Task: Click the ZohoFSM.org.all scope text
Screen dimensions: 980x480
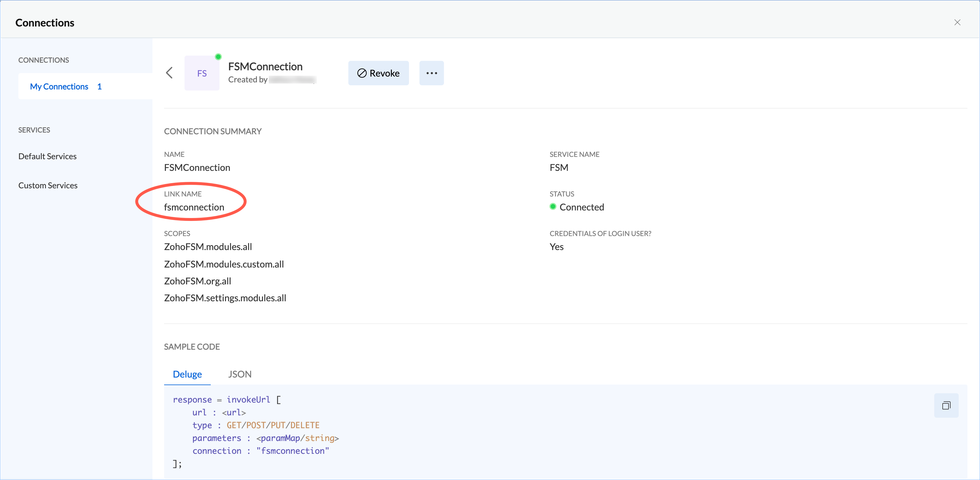Action: coord(197,281)
